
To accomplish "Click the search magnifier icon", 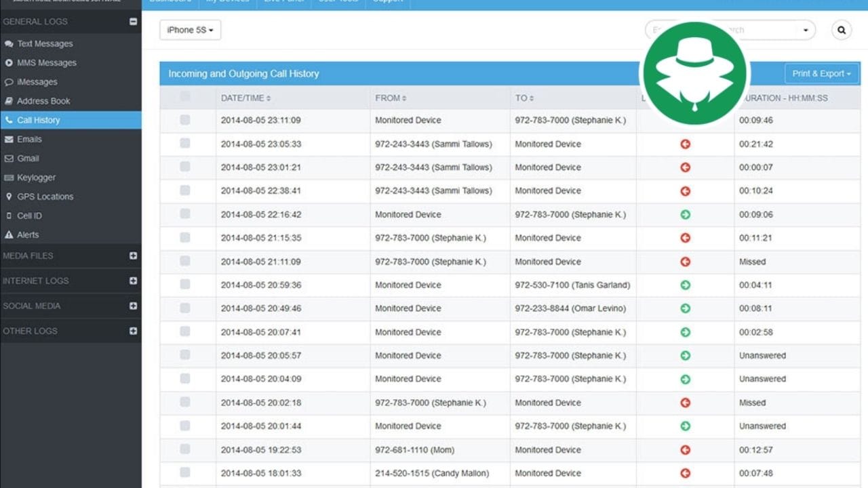I will point(841,30).
